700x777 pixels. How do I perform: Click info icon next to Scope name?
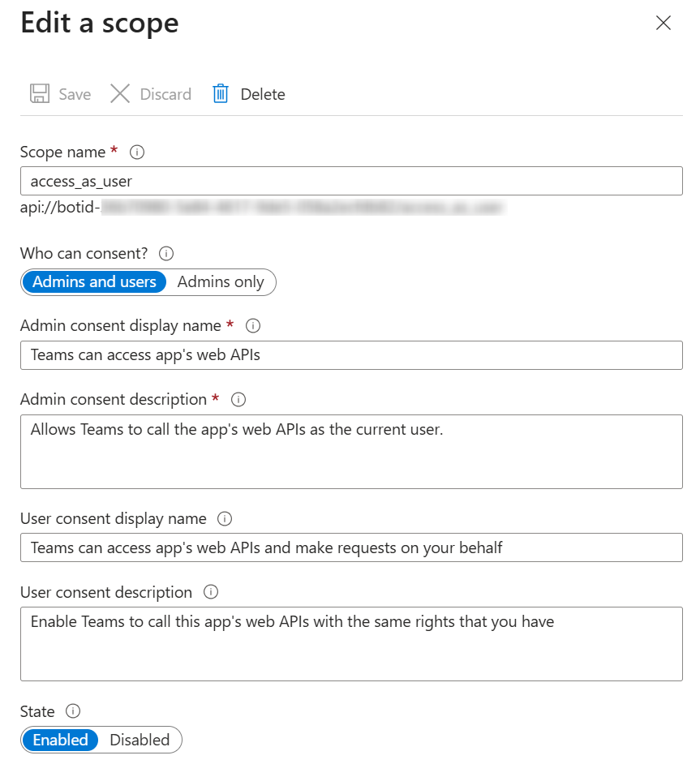[x=137, y=152]
